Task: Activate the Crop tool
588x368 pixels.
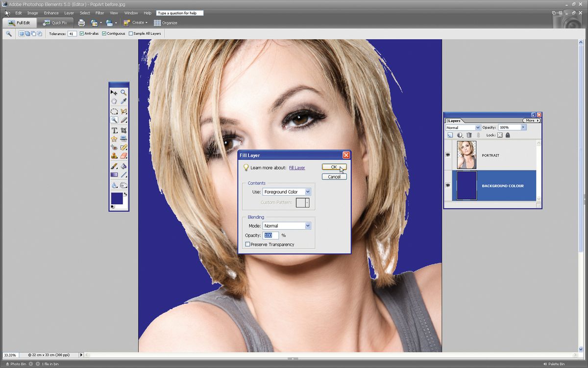Action: pos(122,131)
